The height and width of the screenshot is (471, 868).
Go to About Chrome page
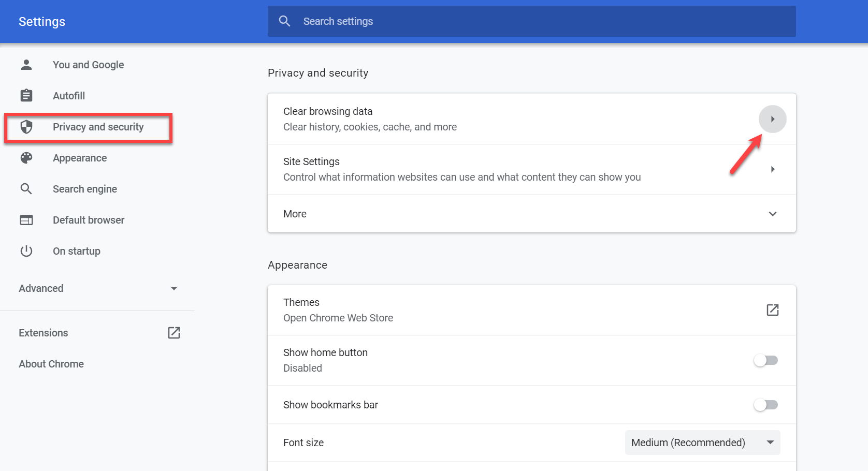(x=51, y=364)
